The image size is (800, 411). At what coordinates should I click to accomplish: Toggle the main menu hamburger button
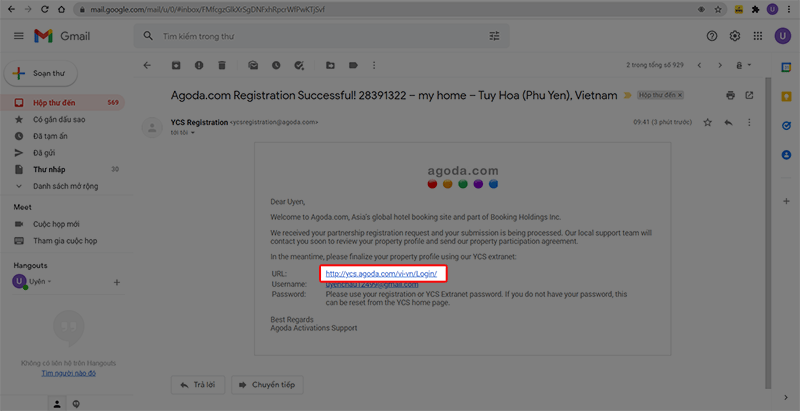(18, 36)
